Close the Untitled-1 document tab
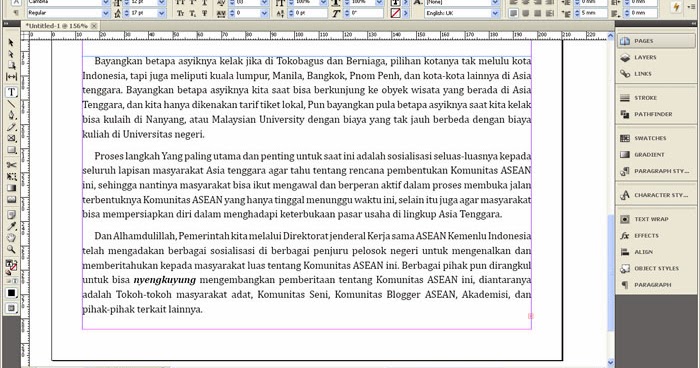The width and height of the screenshot is (700, 368). (x=94, y=26)
